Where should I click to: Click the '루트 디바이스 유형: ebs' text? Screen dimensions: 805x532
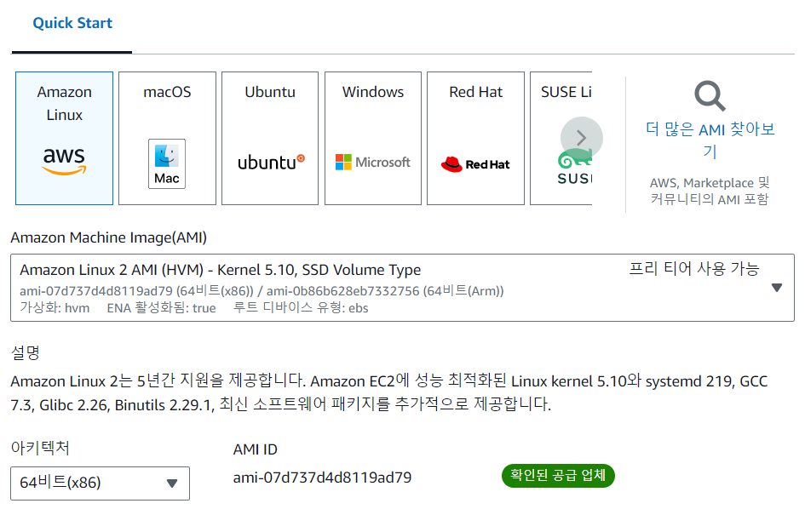click(x=301, y=308)
